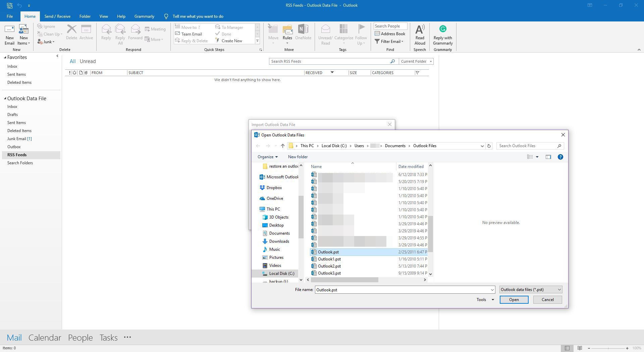Click the Refresh icon in file dialog address bar
The width and height of the screenshot is (644, 352).
489,146
